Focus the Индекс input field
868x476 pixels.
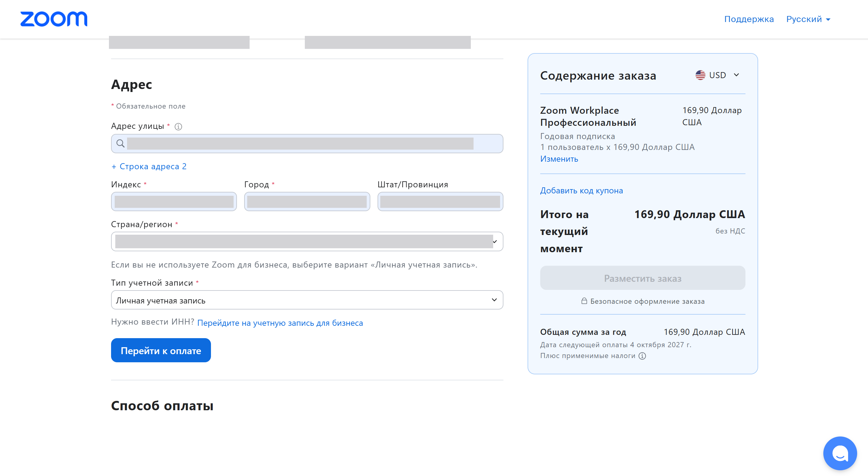coord(174,202)
